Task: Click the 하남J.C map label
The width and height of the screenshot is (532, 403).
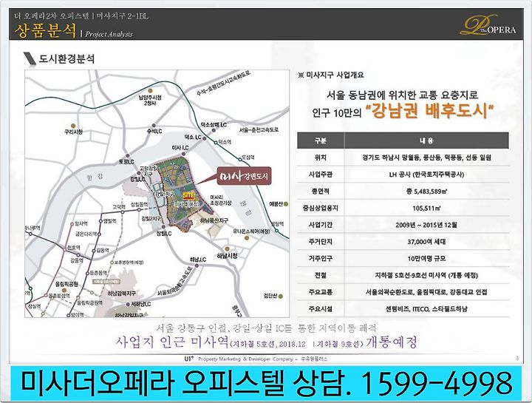Action: pyautogui.click(x=198, y=260)
